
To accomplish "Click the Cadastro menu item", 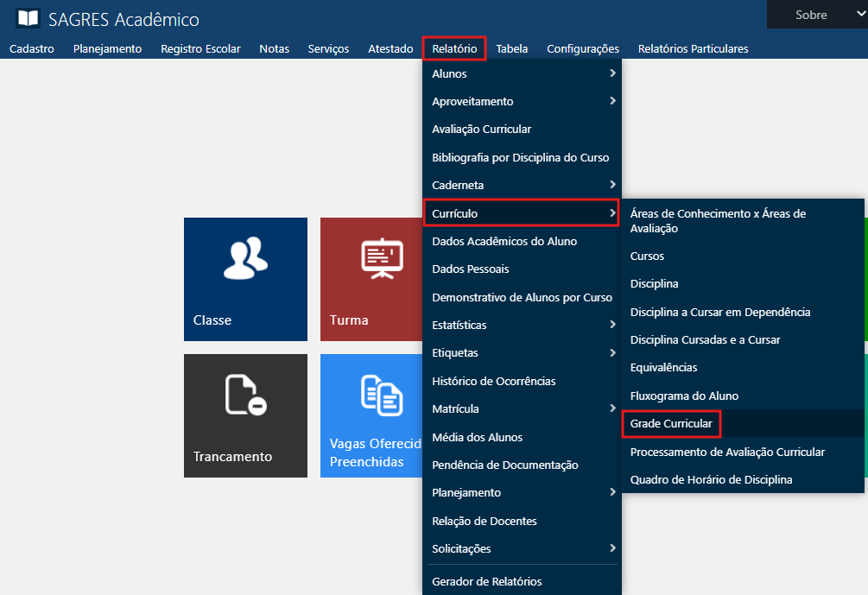I will coord(32,48).
